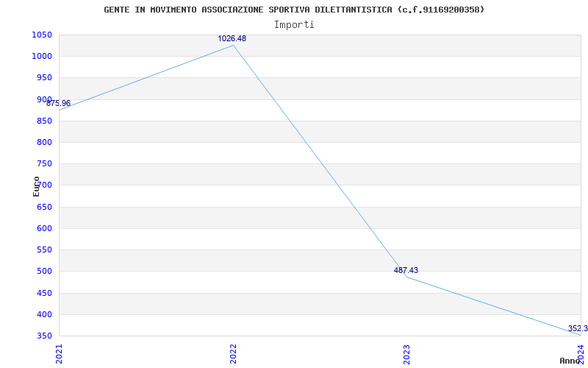Click the 1000 y-axis tick
Screen dimensions: 588x368
coord(42,57)
